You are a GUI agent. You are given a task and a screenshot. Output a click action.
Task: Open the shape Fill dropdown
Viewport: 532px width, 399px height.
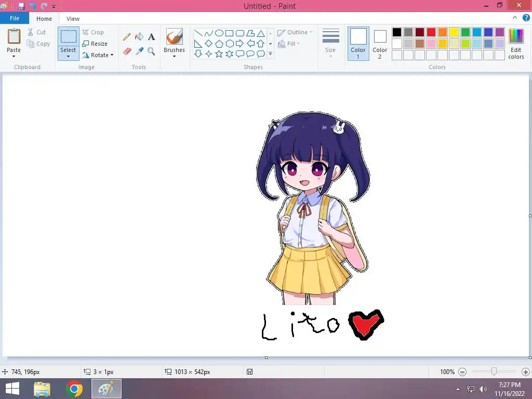tap(289, 44)
